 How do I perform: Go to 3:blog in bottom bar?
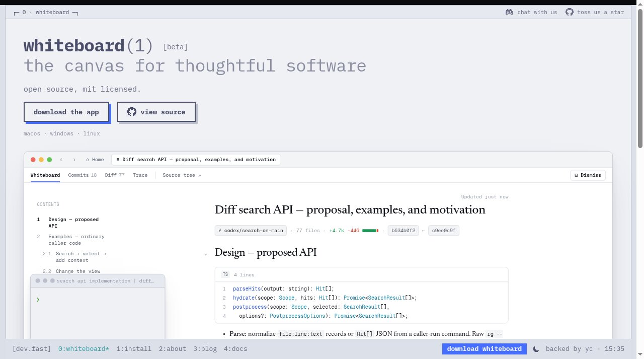click(x=205, y=349)
